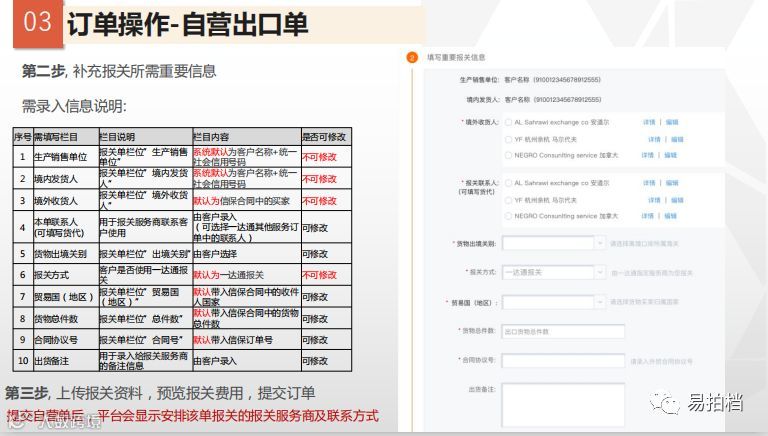
Task: Click the 境内发货人 value 客户名称 text
Action: [x=552, y=100]
